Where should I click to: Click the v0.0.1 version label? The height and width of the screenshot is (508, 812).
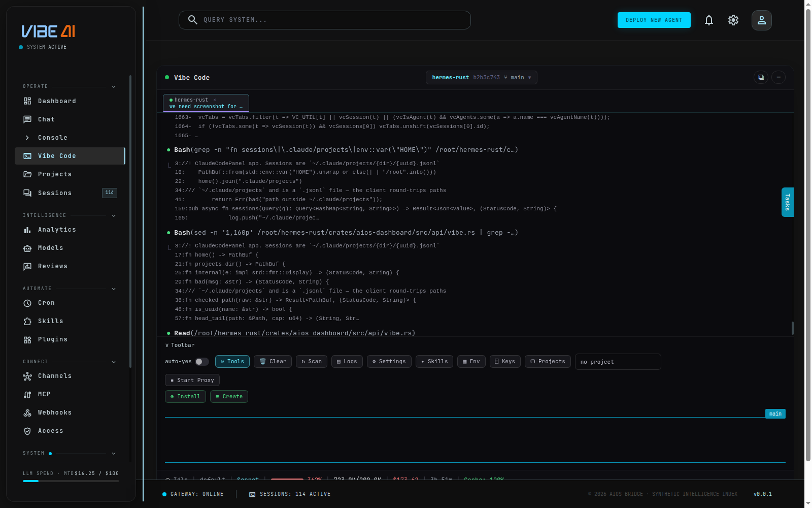763,494
